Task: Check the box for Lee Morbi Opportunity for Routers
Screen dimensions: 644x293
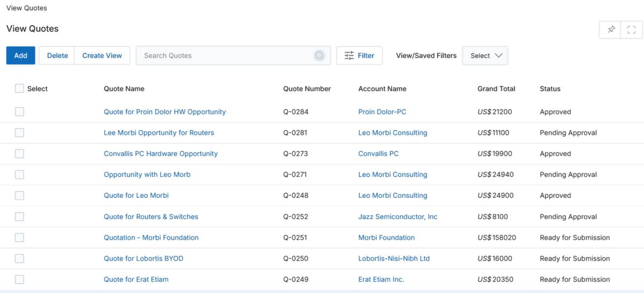Action: (19, 133)
